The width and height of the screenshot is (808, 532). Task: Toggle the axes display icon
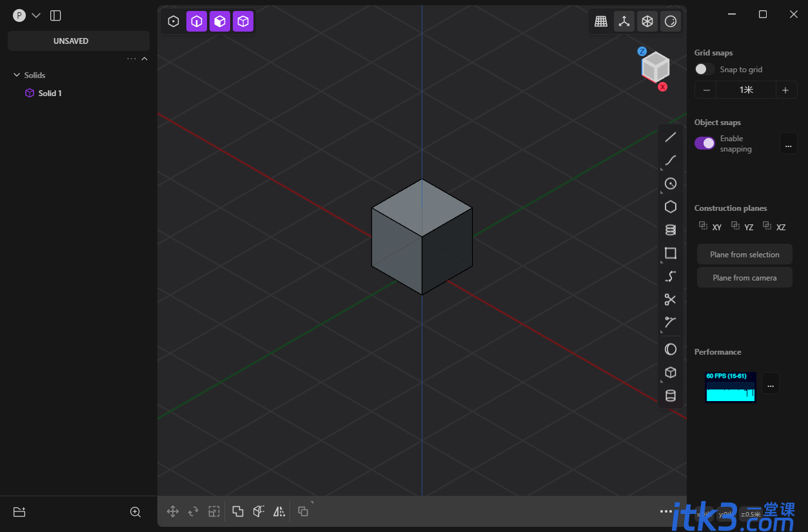[x=624, y=21]
